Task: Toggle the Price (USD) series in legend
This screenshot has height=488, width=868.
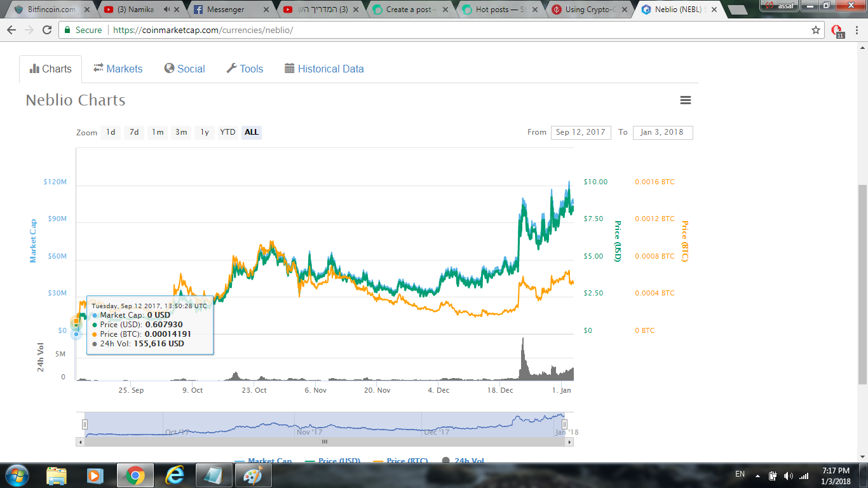Action: 332,461
